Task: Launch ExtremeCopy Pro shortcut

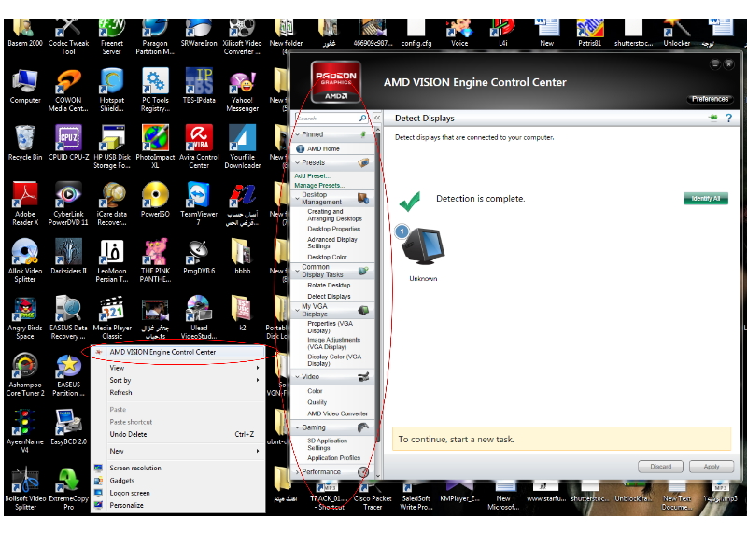Action: point(68,489)
